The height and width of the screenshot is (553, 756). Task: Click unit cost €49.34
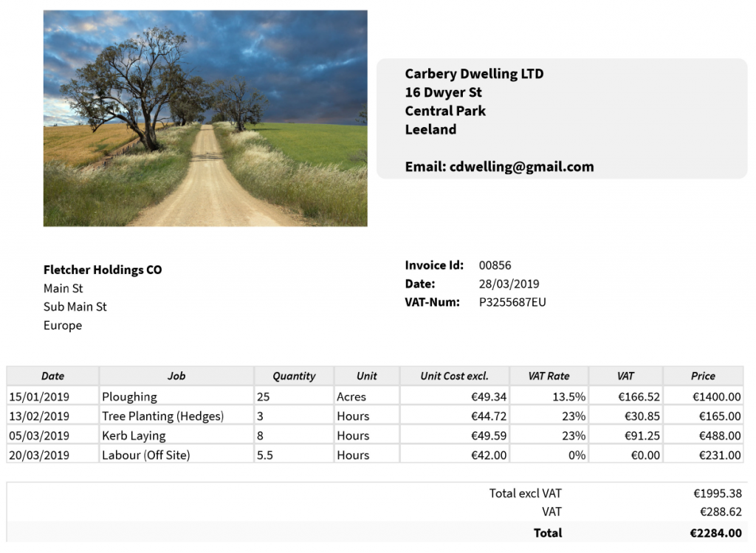click(454, 396)
